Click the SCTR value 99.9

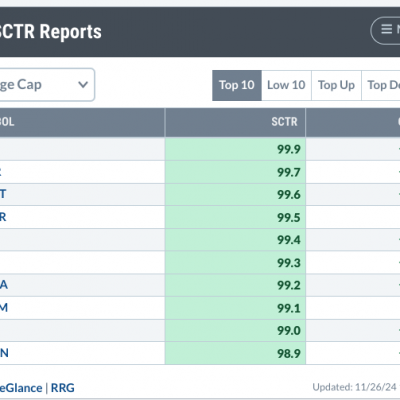[x=289, y=149]
